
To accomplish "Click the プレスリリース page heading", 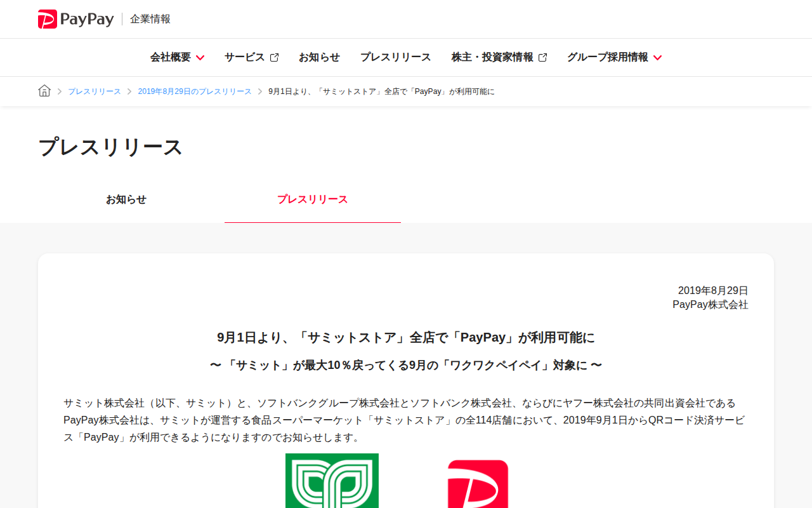I will (110, 147).
